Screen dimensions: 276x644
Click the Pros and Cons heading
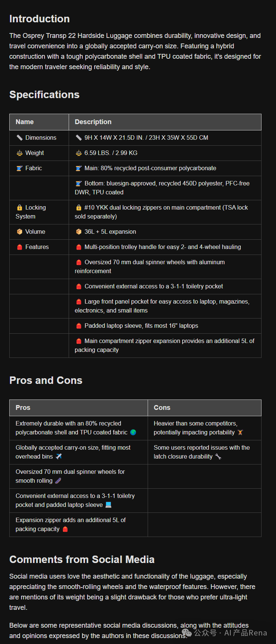coord(46,381)
